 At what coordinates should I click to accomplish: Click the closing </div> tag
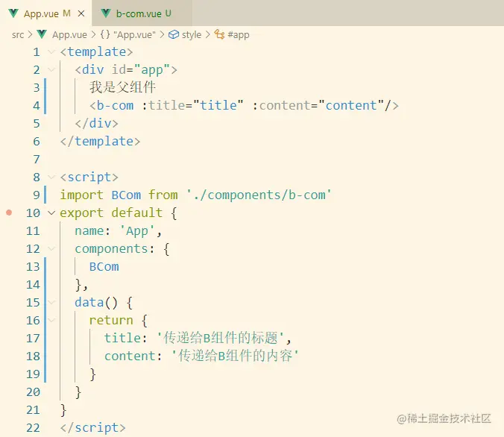(x=96, y=124)
